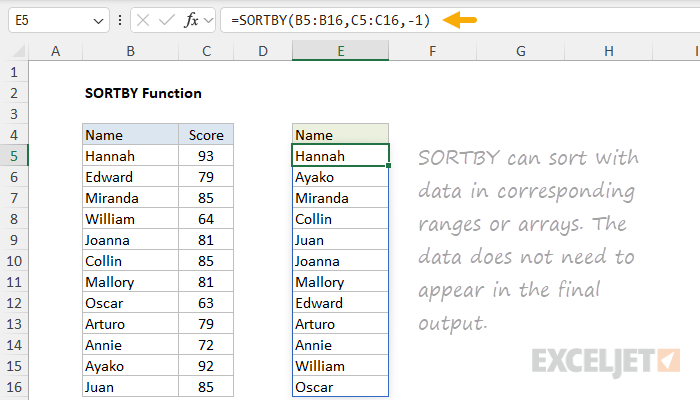The height and width of the screenshot is (400, 700).
Task: Select score cell 64
Action: (x=206, y=219)
